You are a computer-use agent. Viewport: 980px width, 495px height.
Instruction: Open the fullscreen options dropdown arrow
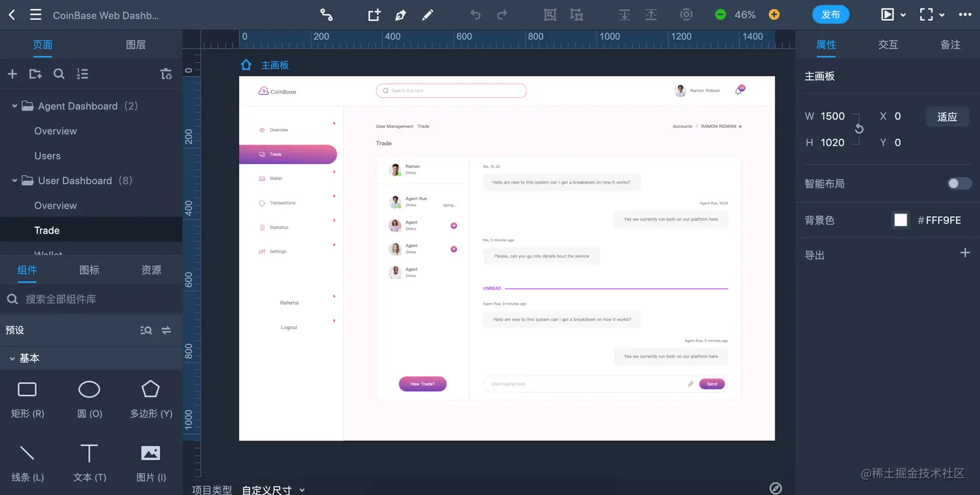click(942, 15)
